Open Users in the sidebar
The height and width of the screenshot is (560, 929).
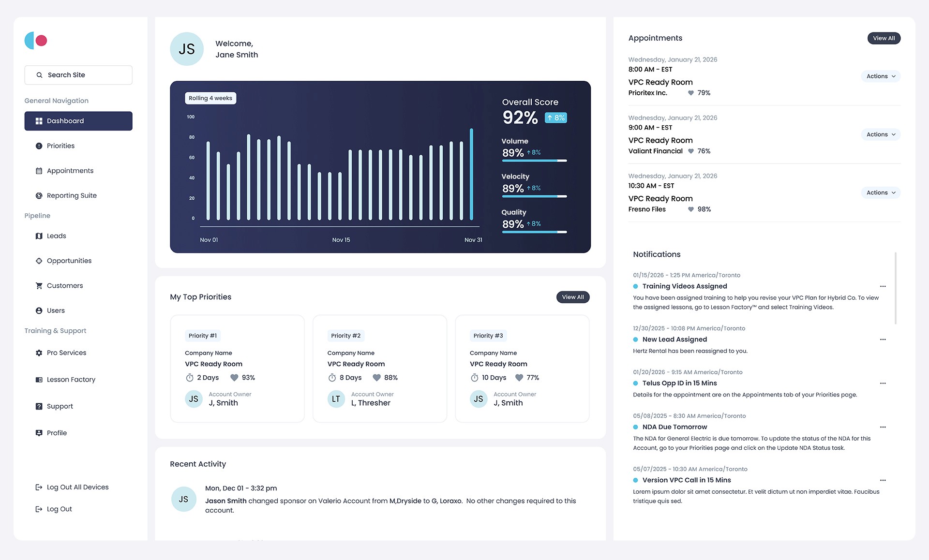pyautogui.click(x=56, y=310)
